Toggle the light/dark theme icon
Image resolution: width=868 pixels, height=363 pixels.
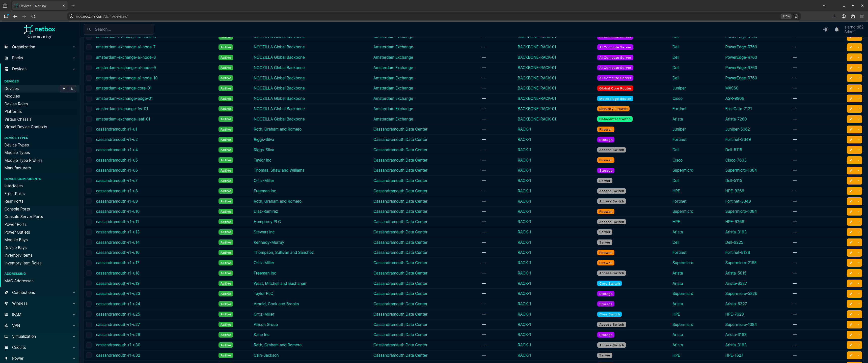pos(826,30)
